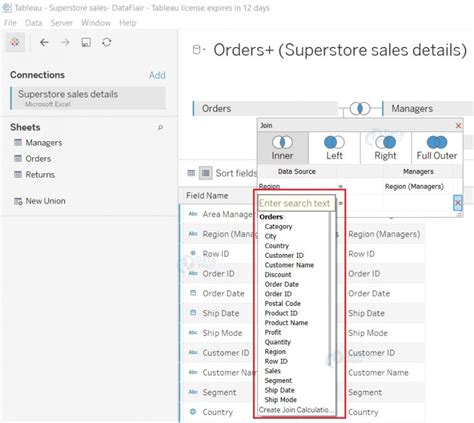Click the join icon between Orders and Managers
The height and width of the screenshot is (423, 474).
[360, 108]
